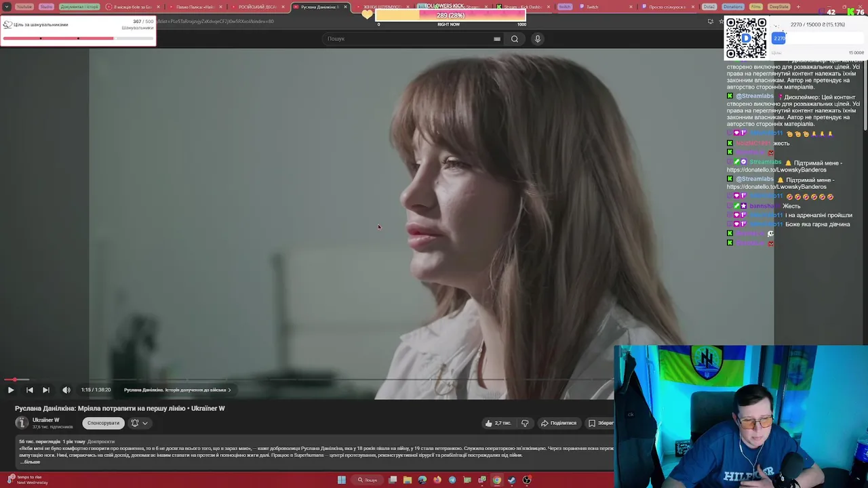Click the taskbar 'Пошук' search box
The width and height of the screenshot is (868, 488).
coord(368,480)
